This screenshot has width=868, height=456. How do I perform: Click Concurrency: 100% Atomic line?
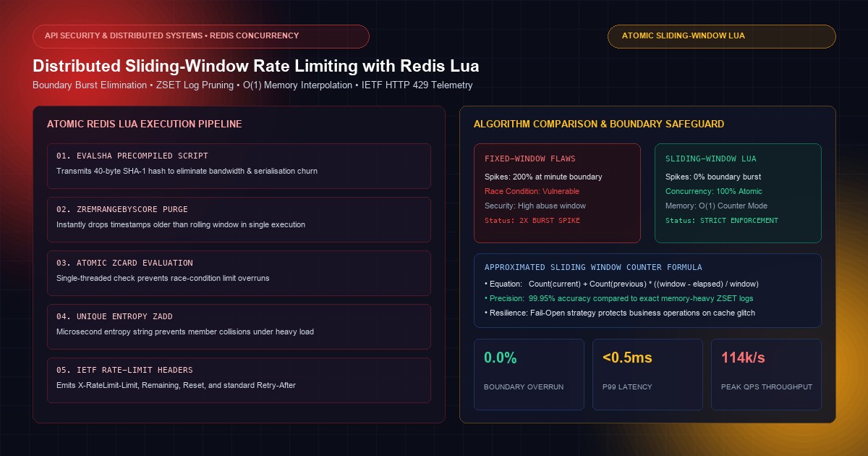tap(713, 191)
